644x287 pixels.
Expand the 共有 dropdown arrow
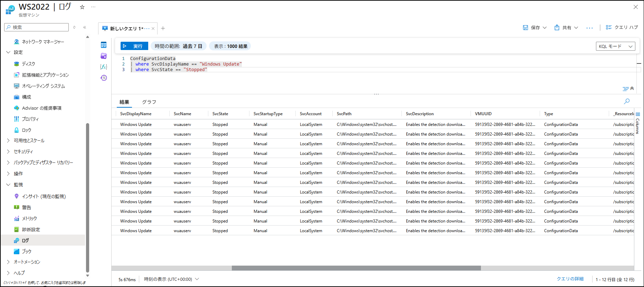coord(576,28)
